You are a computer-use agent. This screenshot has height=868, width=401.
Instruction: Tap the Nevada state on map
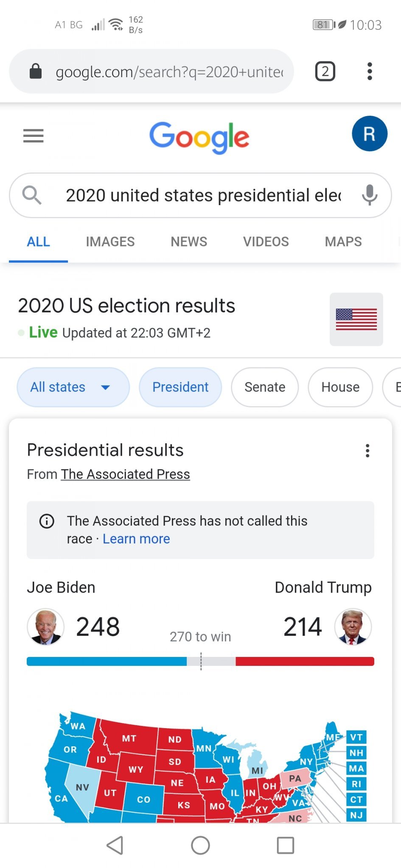(82, 787)
